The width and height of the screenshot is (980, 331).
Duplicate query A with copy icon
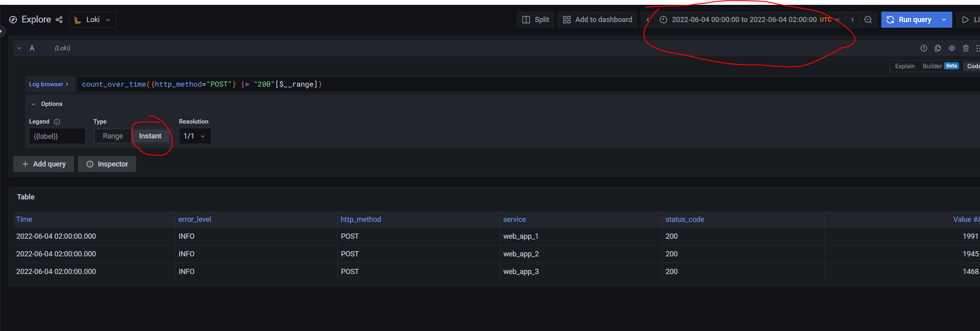point(938,48)
